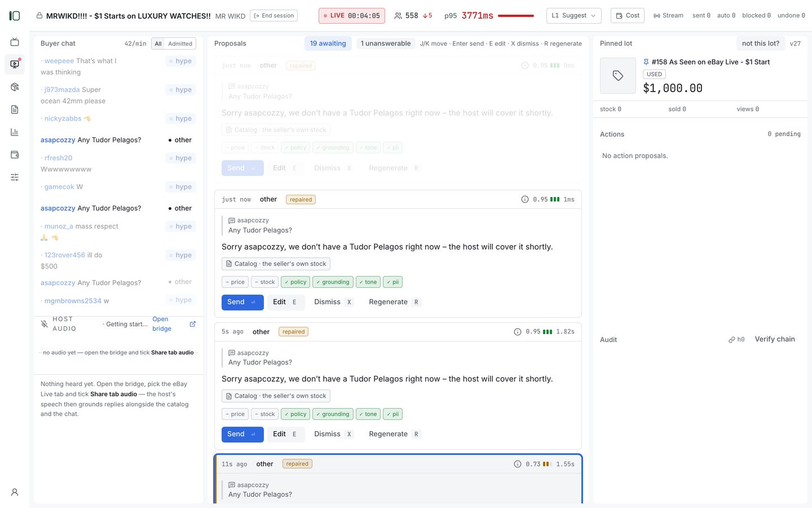812x508 pixels.
Task: Click the lock icon beside the session title
Action: pyautogui.click(x=39, y=16)
